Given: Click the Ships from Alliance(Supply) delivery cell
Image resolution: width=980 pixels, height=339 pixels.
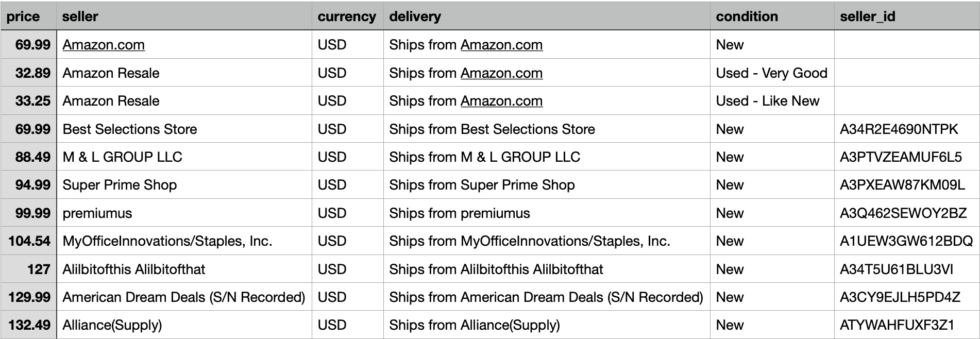Looking at the screenshot, I should (547, 325).
